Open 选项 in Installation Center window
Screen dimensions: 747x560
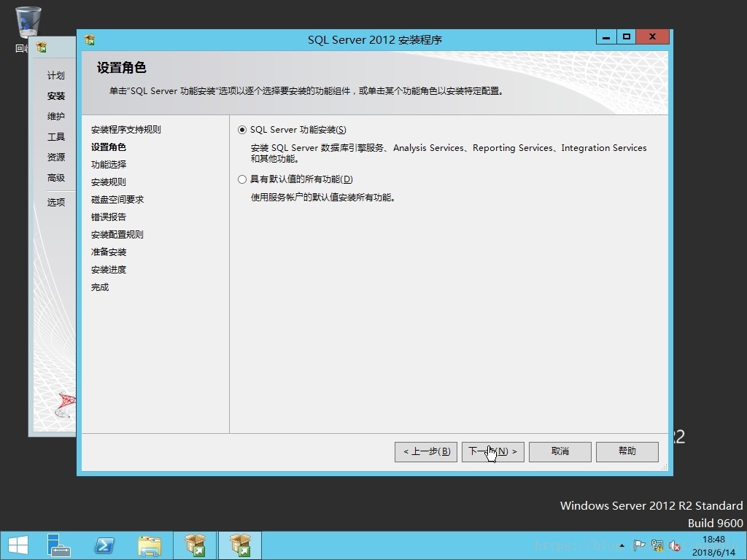point(55,203)
